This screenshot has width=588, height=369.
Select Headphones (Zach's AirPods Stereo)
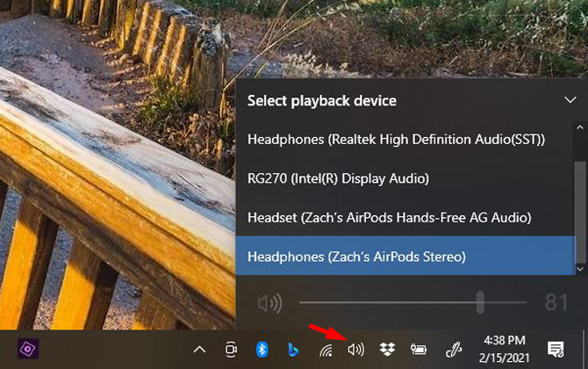click(x=405, y=256)
